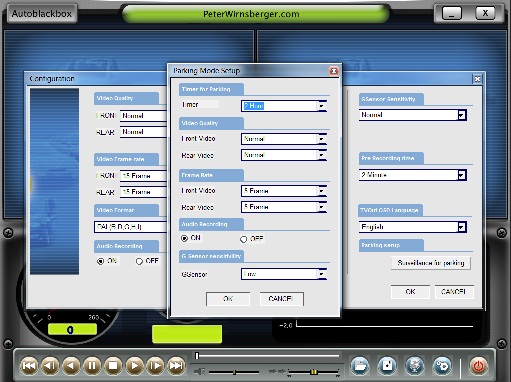
Task: Click the REAR frame rate field in Configuration
Action: tap(143, 192)
